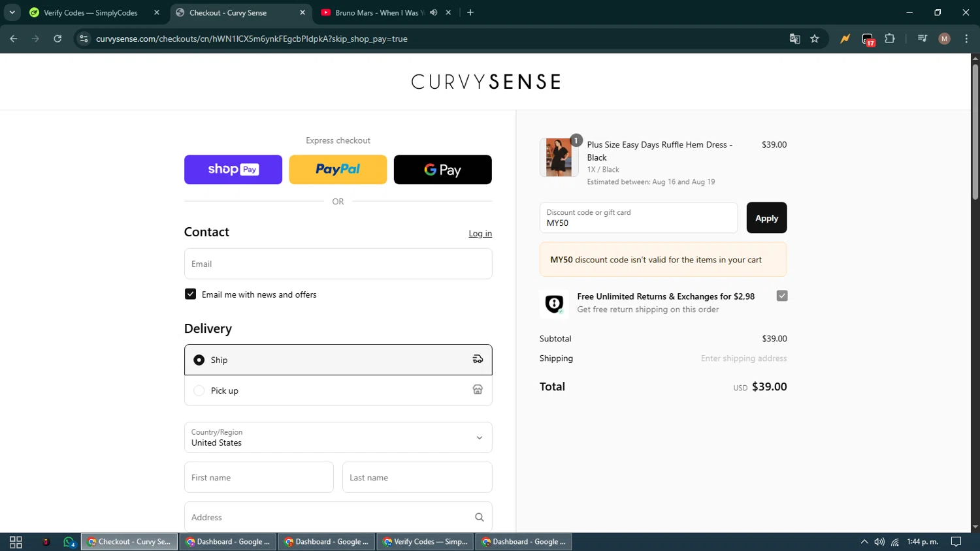Pay with Shop Pay button

point(233,170)
